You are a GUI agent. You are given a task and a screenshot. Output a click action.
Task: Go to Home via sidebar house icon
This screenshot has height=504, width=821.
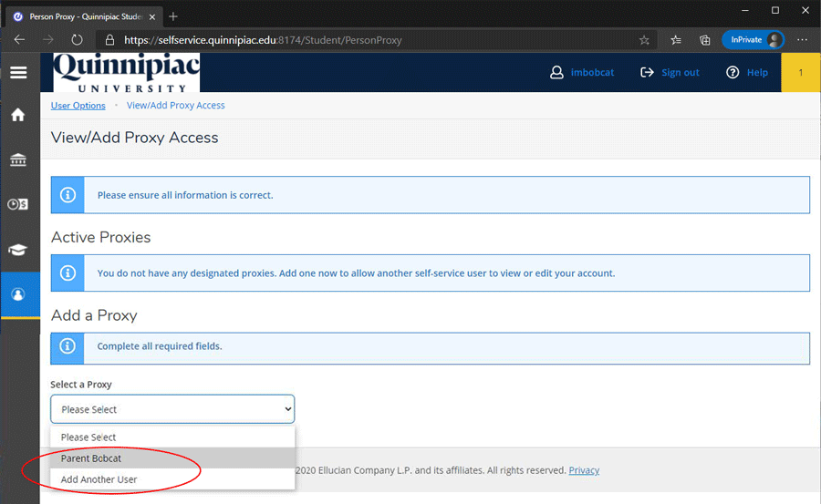(18, 116)
